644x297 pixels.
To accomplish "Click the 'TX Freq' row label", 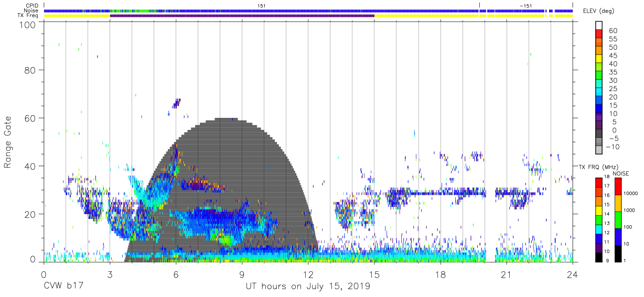I will [x=28, y=16].
